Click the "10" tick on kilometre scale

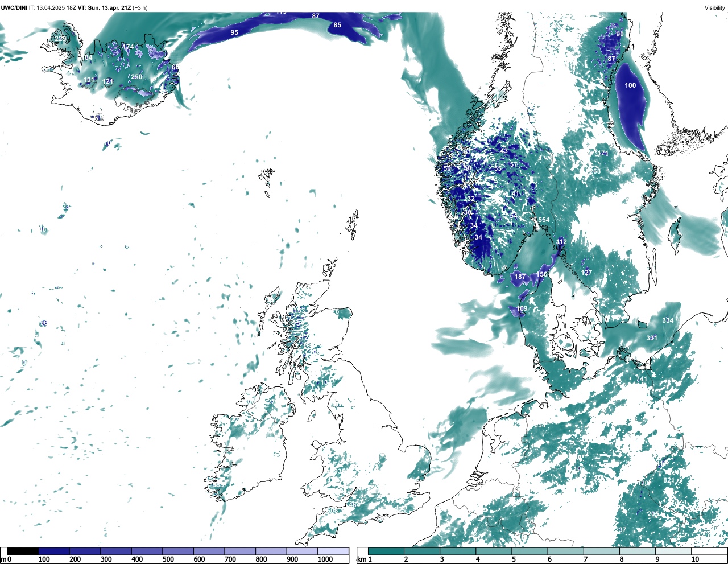(x=695, y=559)
